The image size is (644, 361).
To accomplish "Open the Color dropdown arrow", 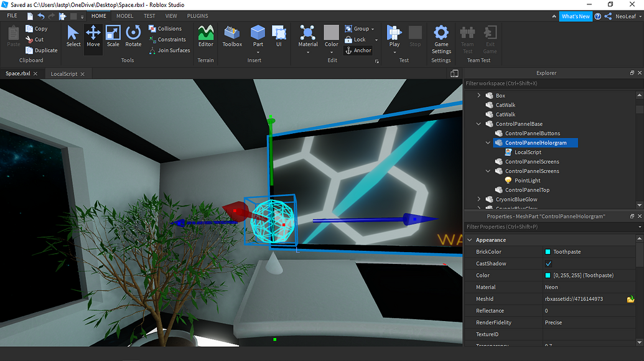I will coord(332,52).
